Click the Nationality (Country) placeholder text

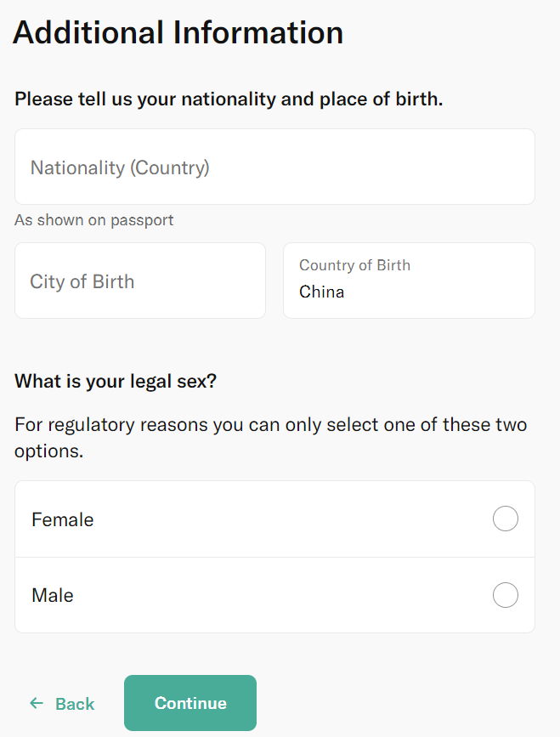pos(120,167)
